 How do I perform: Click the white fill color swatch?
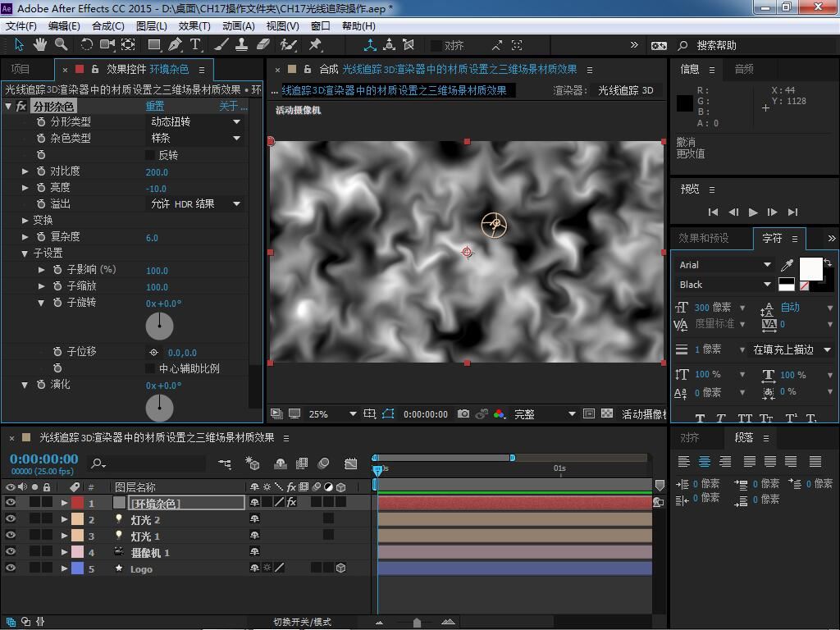pyautogui.click(x=810, y=268)
